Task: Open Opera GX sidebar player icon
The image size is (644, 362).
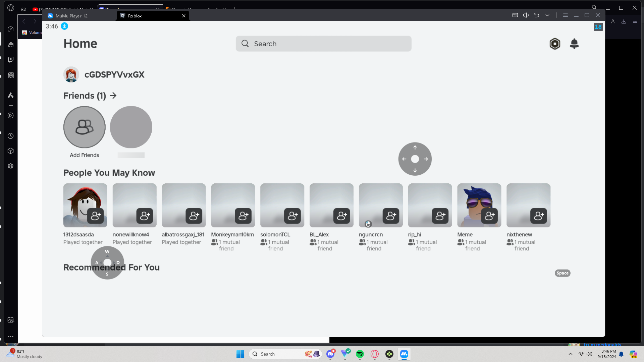Action: click(x=11, y=116)
